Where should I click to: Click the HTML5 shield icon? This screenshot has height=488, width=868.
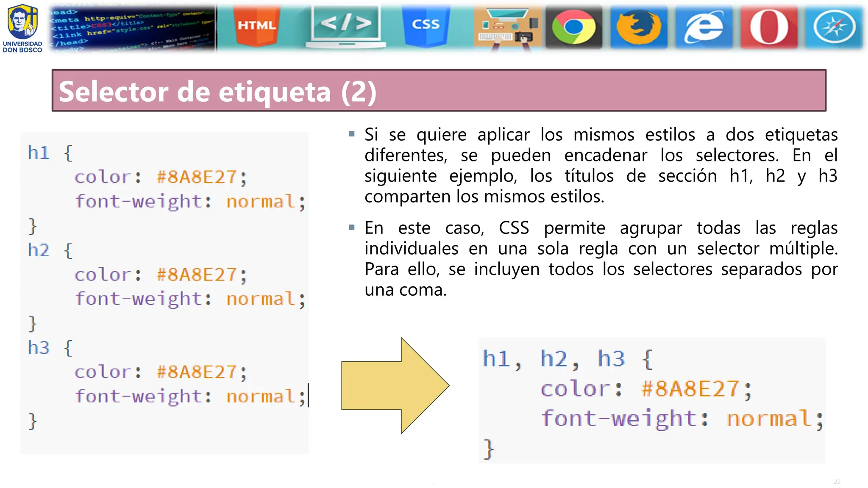(256, 25)
